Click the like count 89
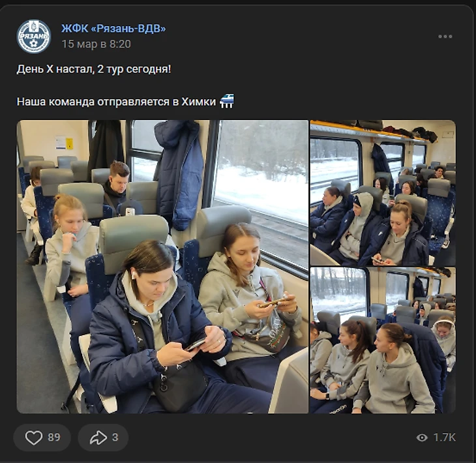Image resolution: width=476 pixels, height=463 pixels. (x=54, y=438)
